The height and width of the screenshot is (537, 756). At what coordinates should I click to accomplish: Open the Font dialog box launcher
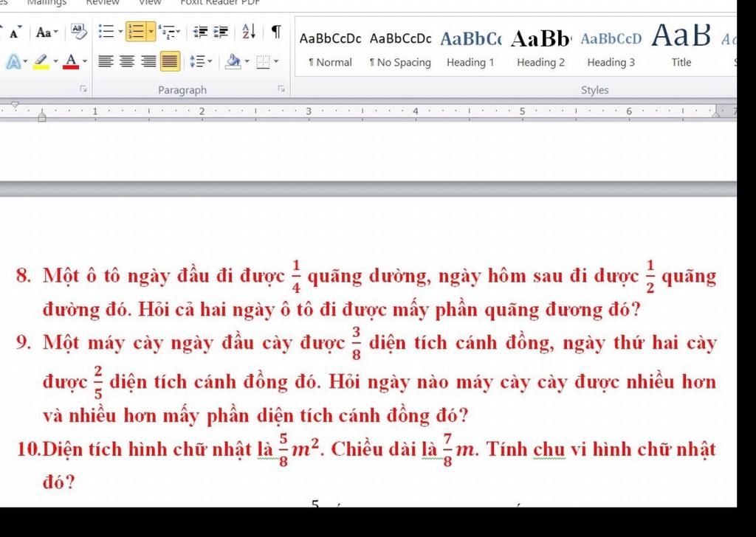tap(83, 89)
